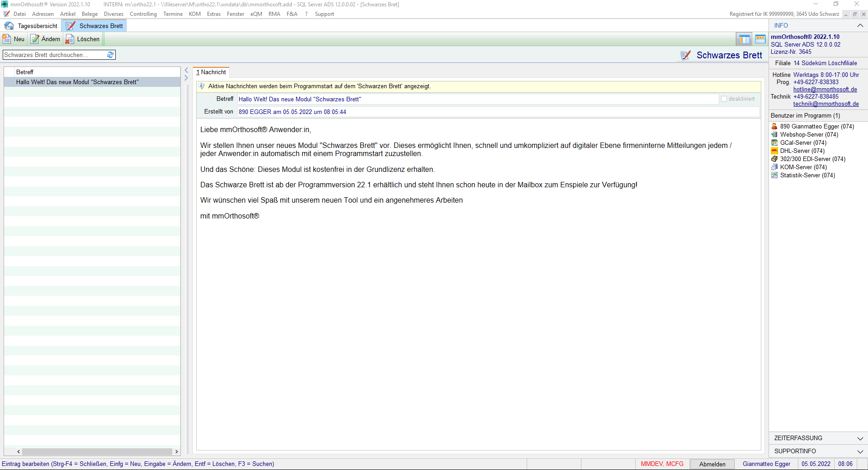Switch to the Tagesübersicht tab
The image size is (868, 470).
(x=32, y=26)
